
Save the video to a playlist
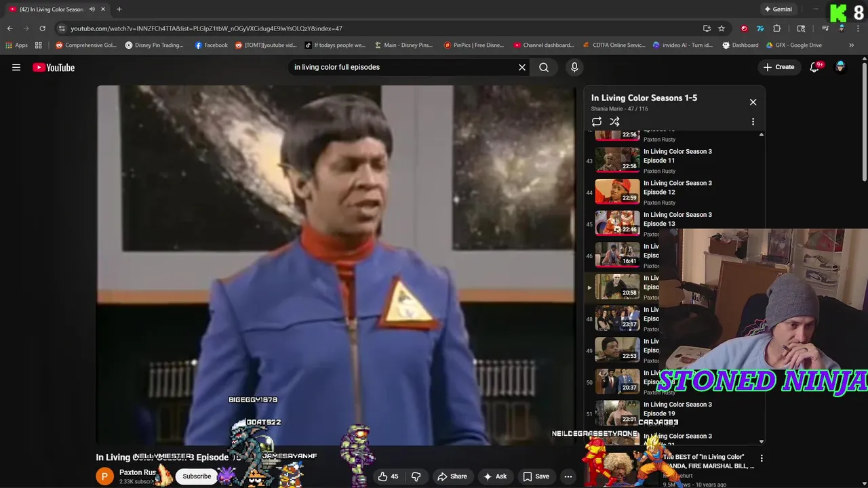pos(536,476)
